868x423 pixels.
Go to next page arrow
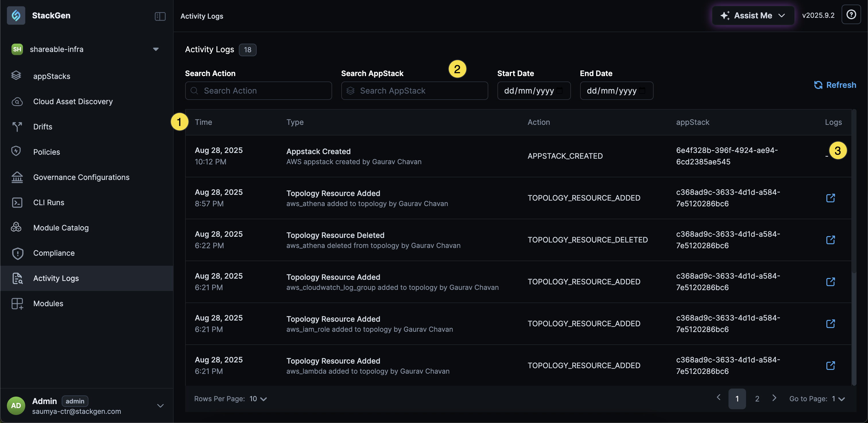774,398
